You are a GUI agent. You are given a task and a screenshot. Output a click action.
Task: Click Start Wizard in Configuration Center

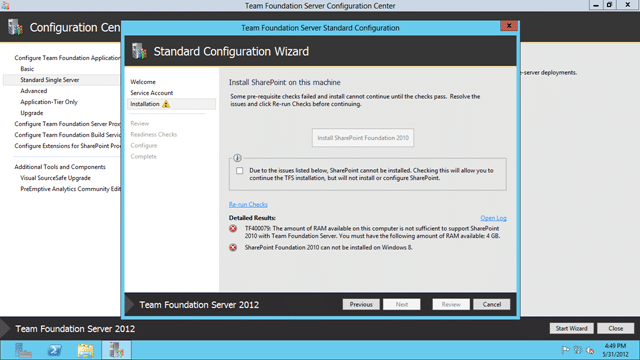pyautogui.click(x=571, y=329)
